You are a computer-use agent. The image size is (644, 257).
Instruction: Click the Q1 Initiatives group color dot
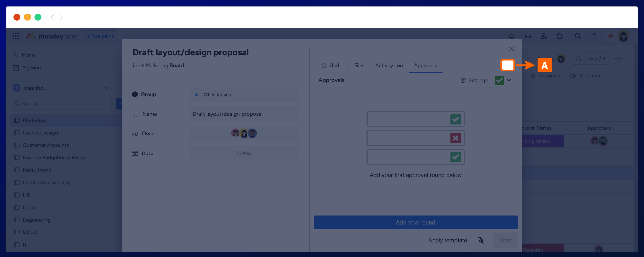pos(197,95)
